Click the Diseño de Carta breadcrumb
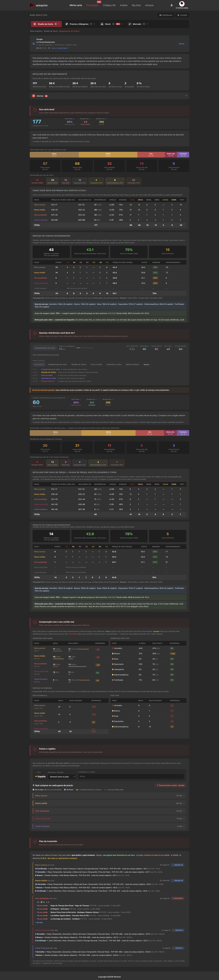 (x=51, y=31)
